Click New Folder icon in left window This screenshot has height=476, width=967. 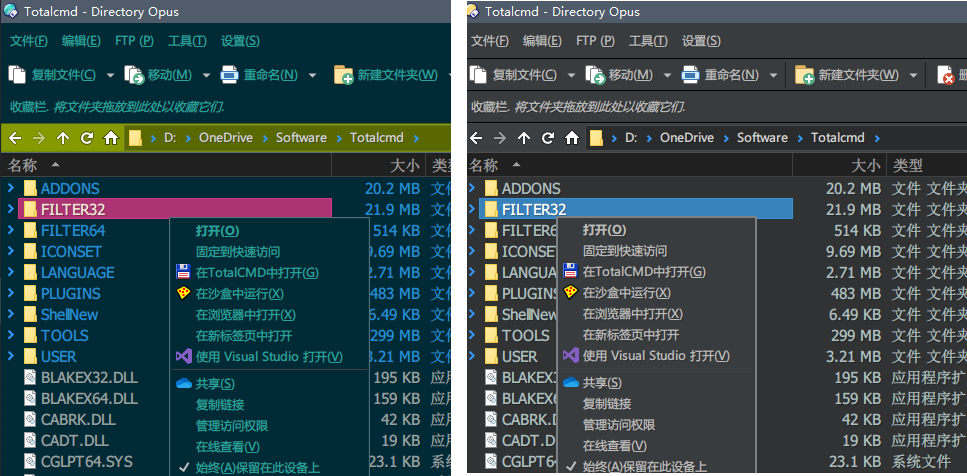pos(344,75)
